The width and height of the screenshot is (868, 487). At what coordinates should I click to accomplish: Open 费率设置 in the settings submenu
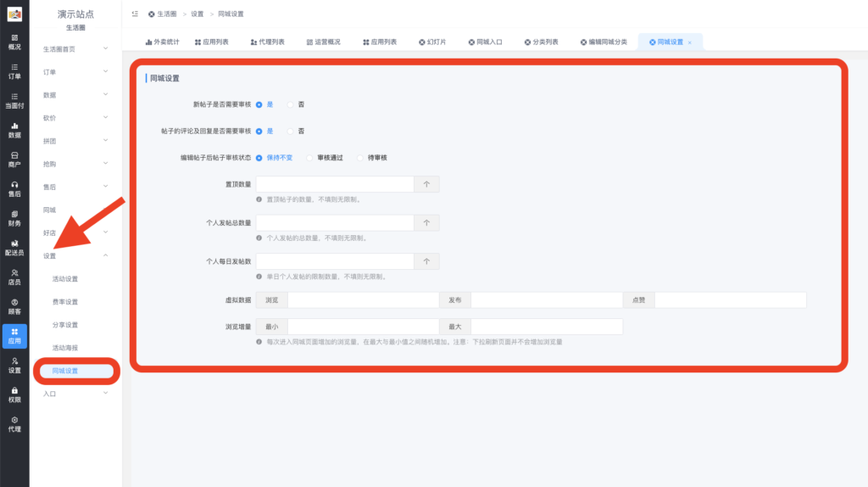tap(64, 302)
